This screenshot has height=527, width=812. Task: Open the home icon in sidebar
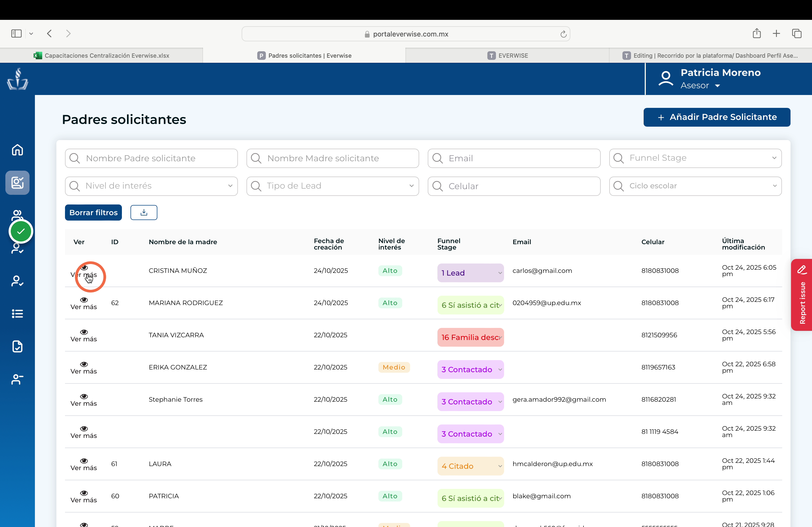[x=17, y=150]
